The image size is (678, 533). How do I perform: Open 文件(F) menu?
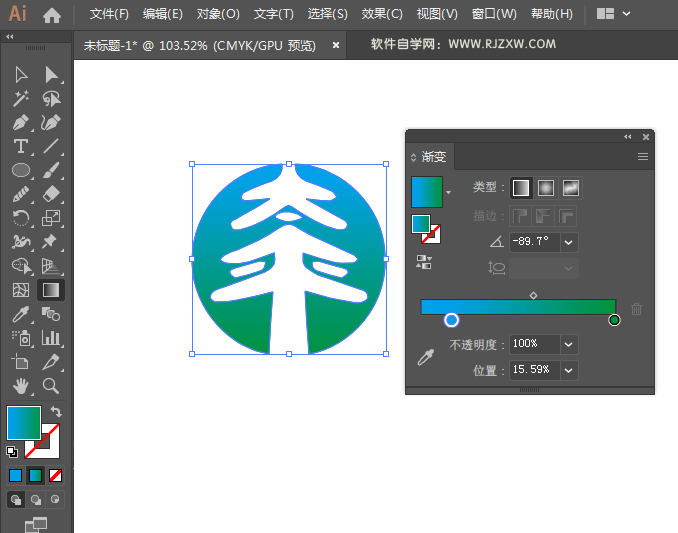pyautogui.click(x=109, y=14)
